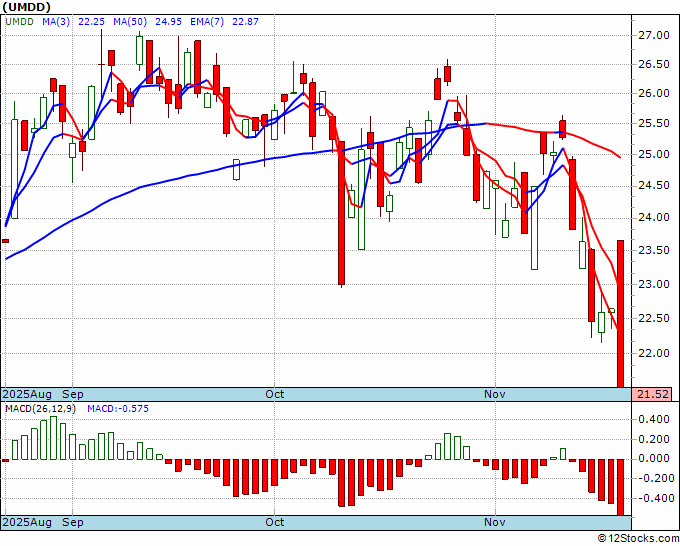Click the MACD(26,12,9) indicator label
Screen dimensions: 680x546
(x=40, y=409)
